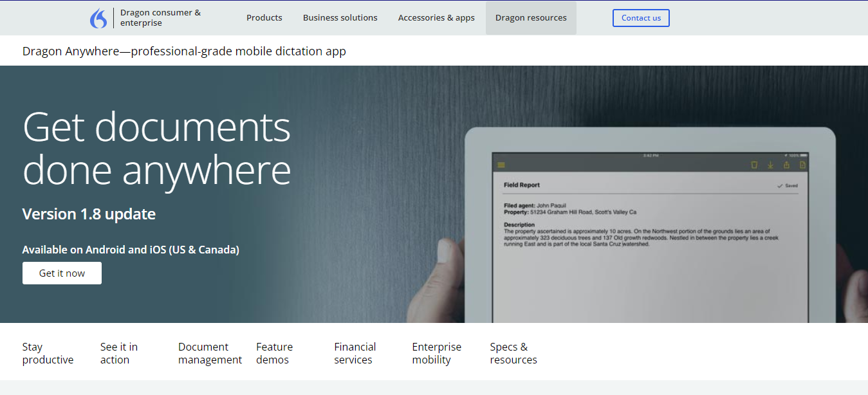
Task: Click the 'Version 1.8 update' text
Action: point(89,214)
